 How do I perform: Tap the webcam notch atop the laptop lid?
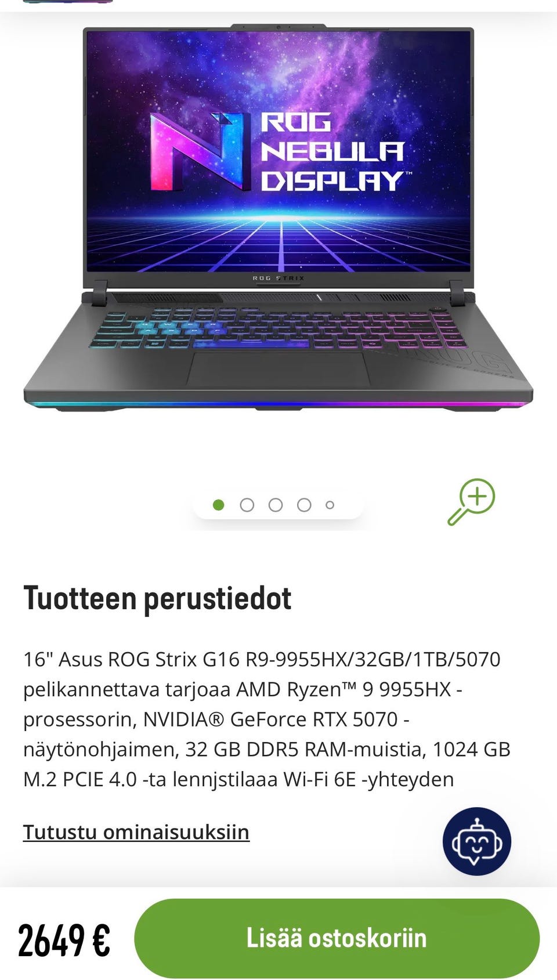point(278,27)
